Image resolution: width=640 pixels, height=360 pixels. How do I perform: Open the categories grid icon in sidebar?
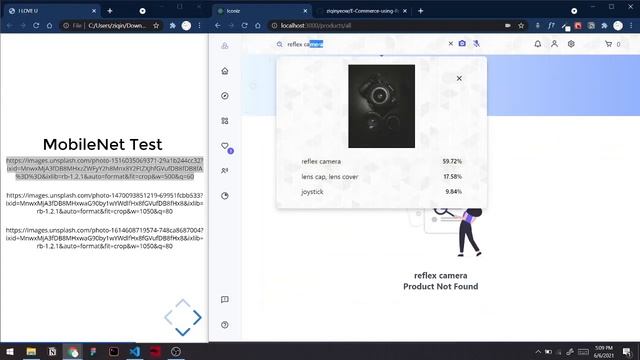click(224, 121)
